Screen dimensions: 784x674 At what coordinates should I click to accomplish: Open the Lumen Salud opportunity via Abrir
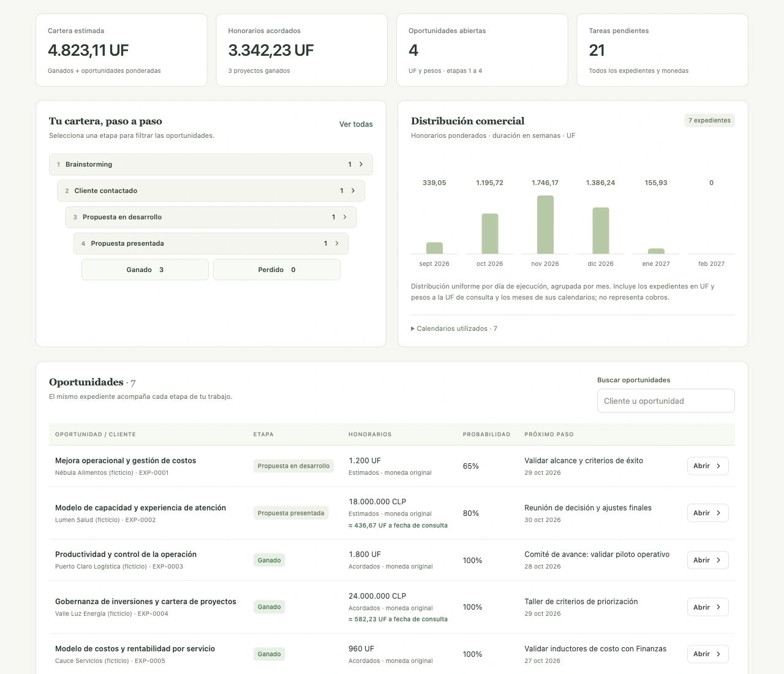pyautogui.click(x=707, y=513)
